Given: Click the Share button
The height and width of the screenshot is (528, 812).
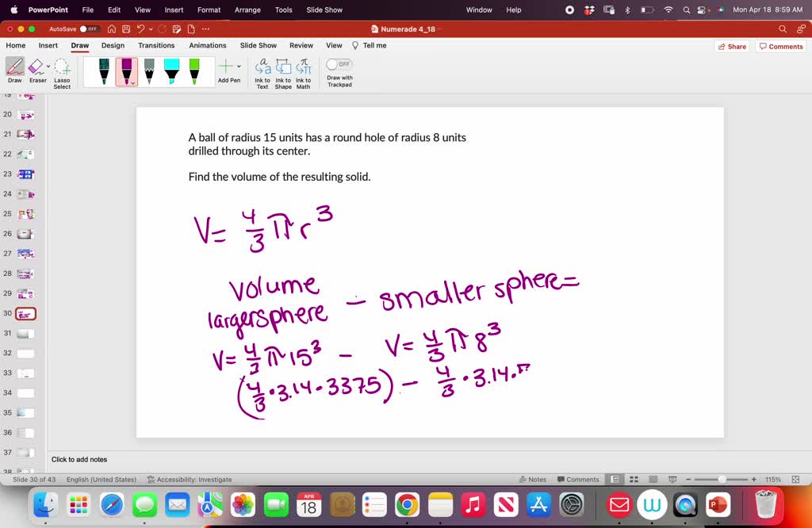Looking at the screenshot, I should click(x=732, y=46).
